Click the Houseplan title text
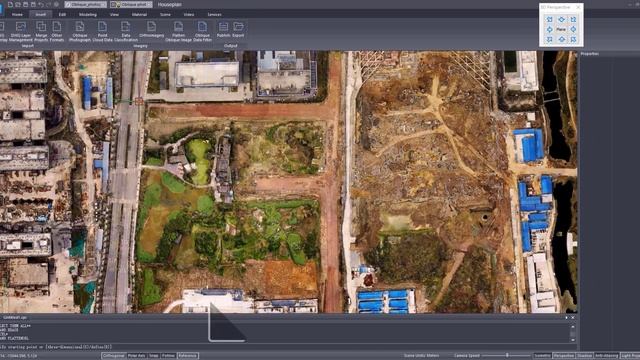The image size is (640, 360). (170, 4)
